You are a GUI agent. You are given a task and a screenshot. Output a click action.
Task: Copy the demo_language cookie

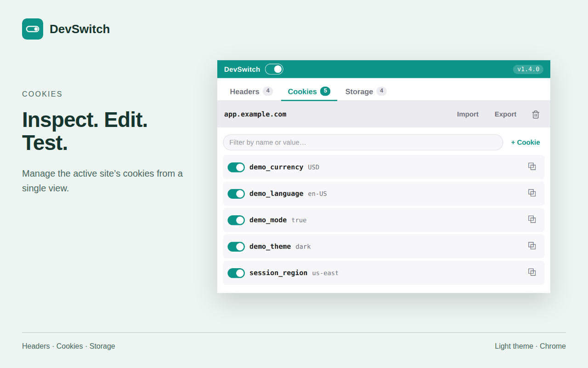[x=532, y=193]
